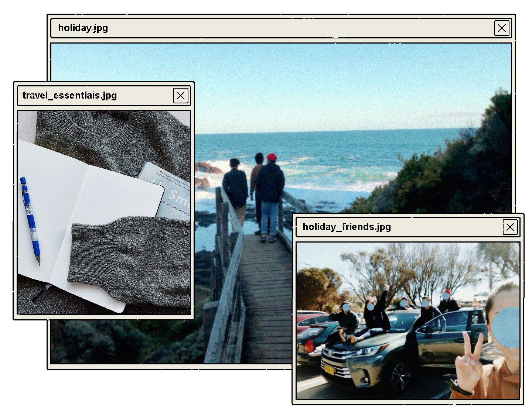Click the holiday.jpg title bar text
The height and width of the screenshot is (419, 532).
pyautogui.click(x=83, y=28)
